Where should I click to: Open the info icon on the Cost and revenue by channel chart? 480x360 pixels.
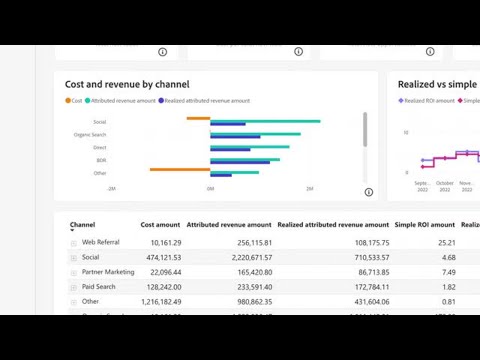(369, 192)
